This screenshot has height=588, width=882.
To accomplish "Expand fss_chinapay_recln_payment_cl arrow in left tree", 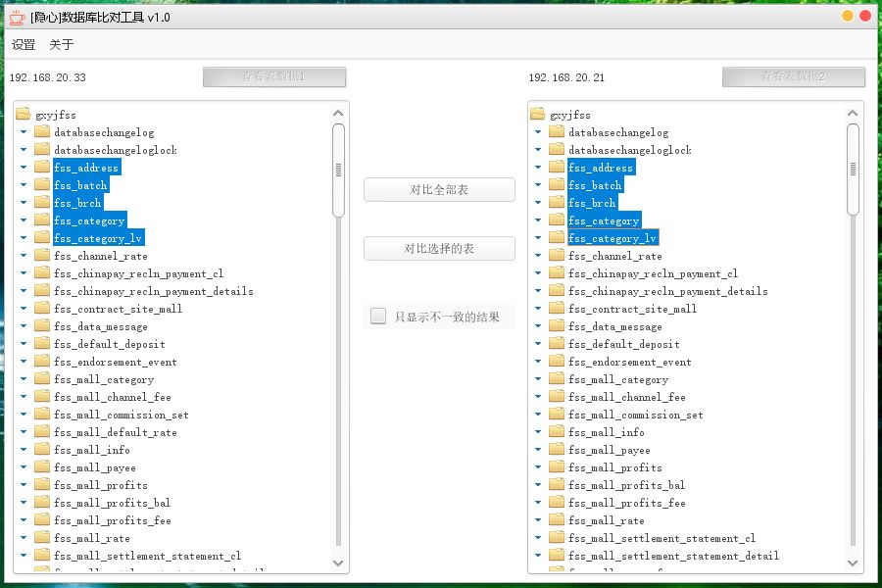I will [24, 272].
